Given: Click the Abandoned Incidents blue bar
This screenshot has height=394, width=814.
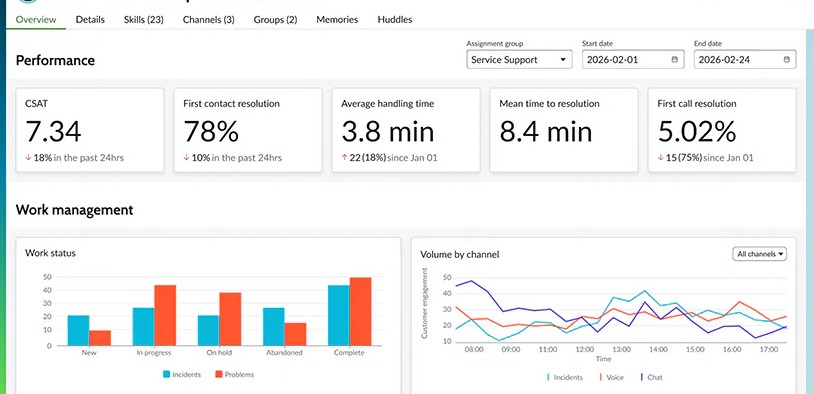Looking at the screenshot, I should [274, 327].
